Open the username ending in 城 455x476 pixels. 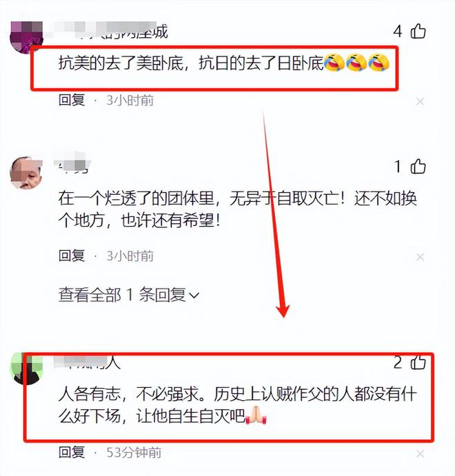[x=110, y=31]
